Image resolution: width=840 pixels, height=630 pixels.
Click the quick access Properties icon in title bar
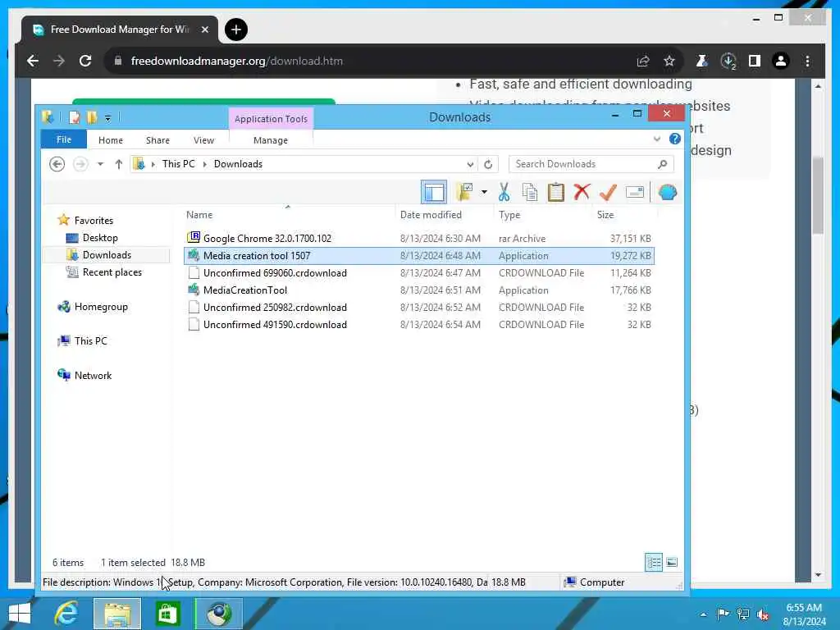[x=75, y=116]
